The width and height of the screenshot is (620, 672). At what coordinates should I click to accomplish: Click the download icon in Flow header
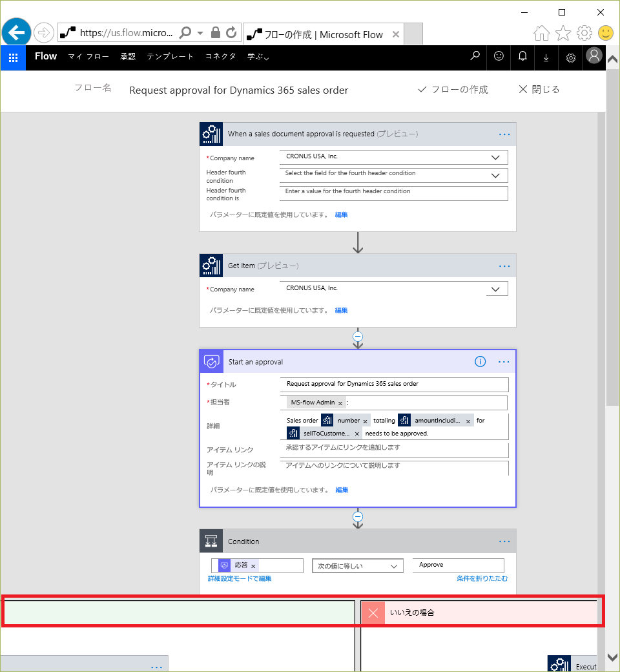pyautogui.click(x=546, y=58)
